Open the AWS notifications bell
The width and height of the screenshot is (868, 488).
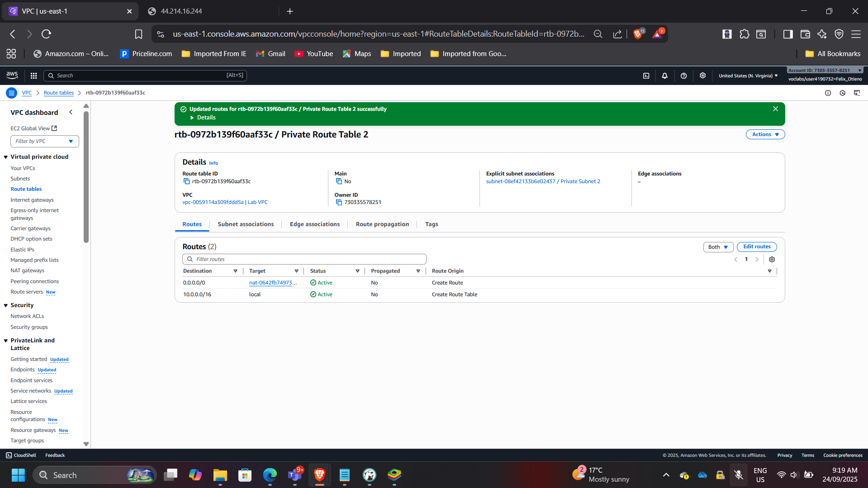[664, 76]
